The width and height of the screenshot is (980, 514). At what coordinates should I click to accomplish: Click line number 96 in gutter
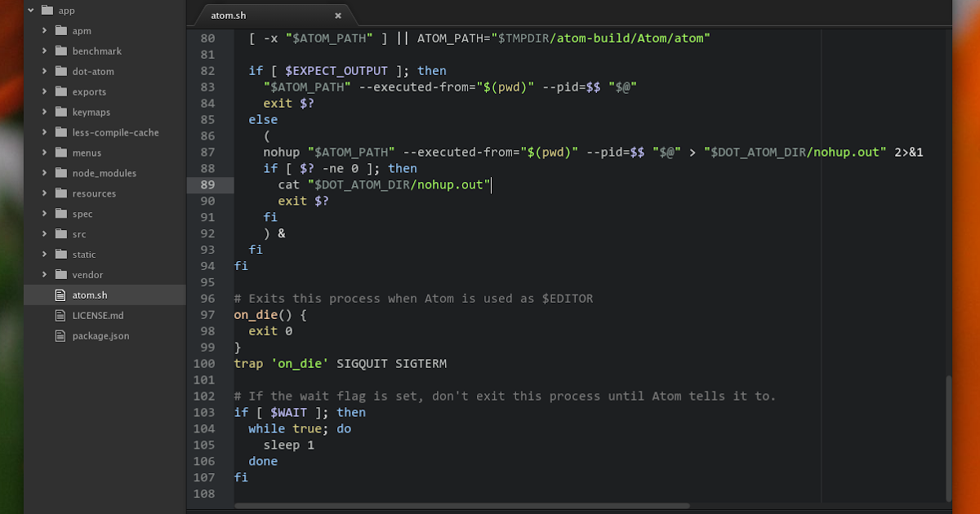click(207, 299)
